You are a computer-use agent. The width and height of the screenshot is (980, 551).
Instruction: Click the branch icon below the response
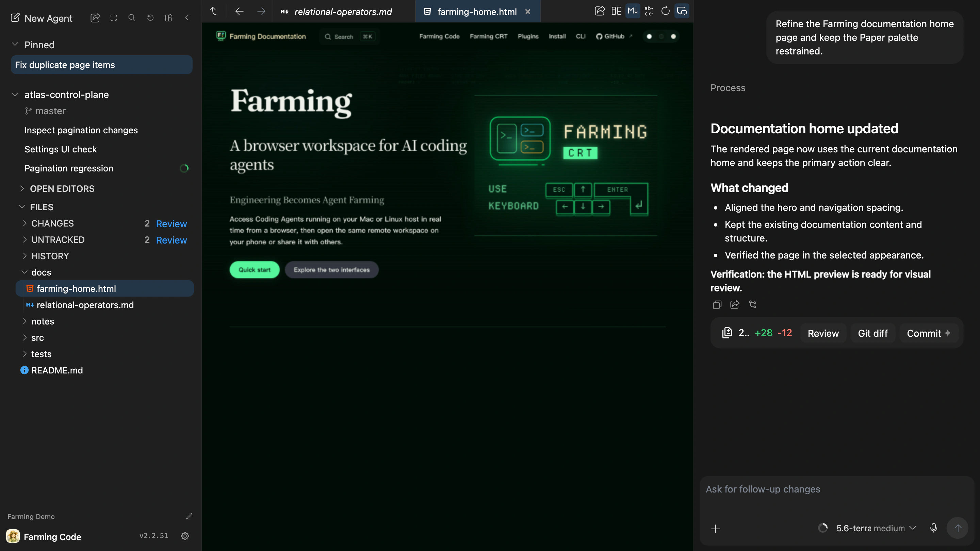[x=752, y=305]
